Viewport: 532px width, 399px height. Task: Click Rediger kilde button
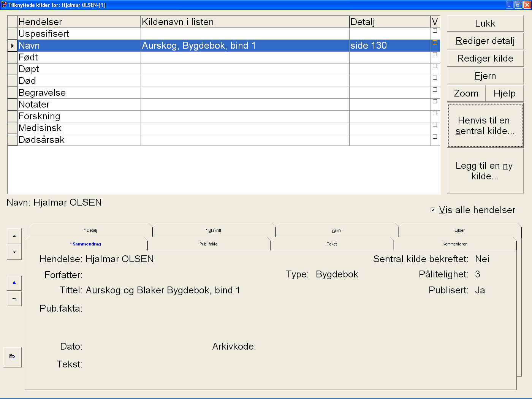[485, 59]
